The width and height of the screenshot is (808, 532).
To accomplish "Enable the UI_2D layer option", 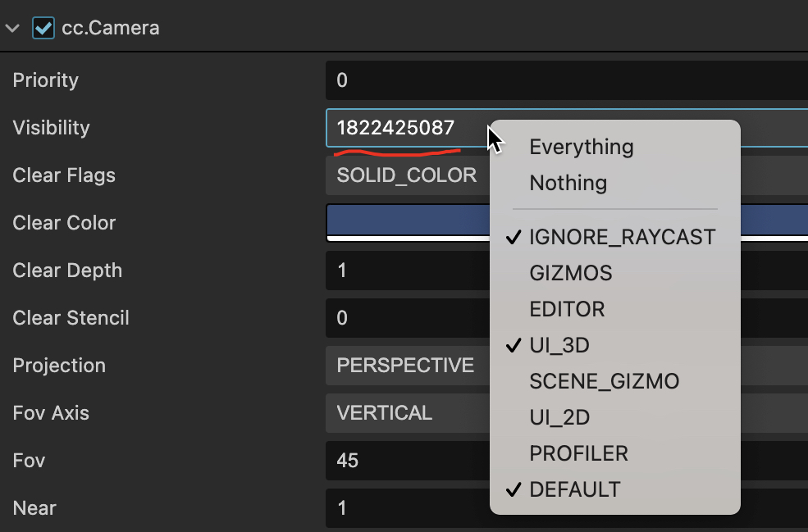I will (559, 417).
